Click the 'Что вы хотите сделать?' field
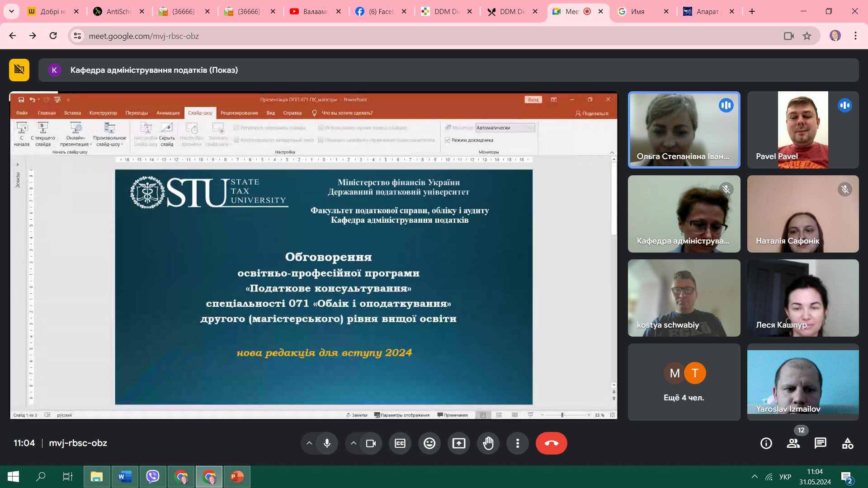This screenshot has height=488, width=868. [347, 113]
